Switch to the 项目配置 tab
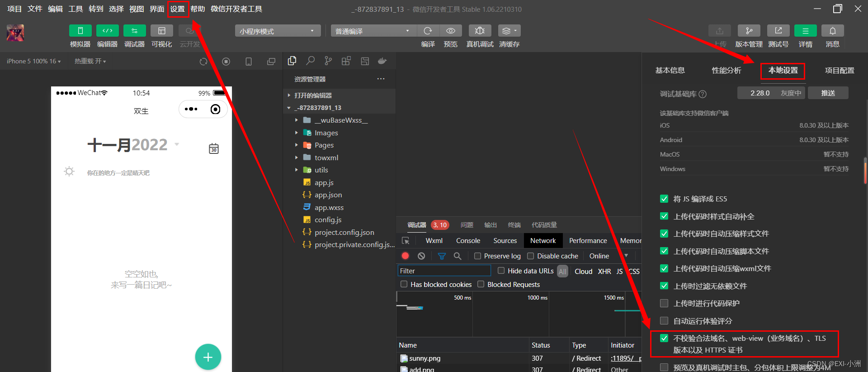The height and width of the screenshot is (372, 868). coord(840,71)
